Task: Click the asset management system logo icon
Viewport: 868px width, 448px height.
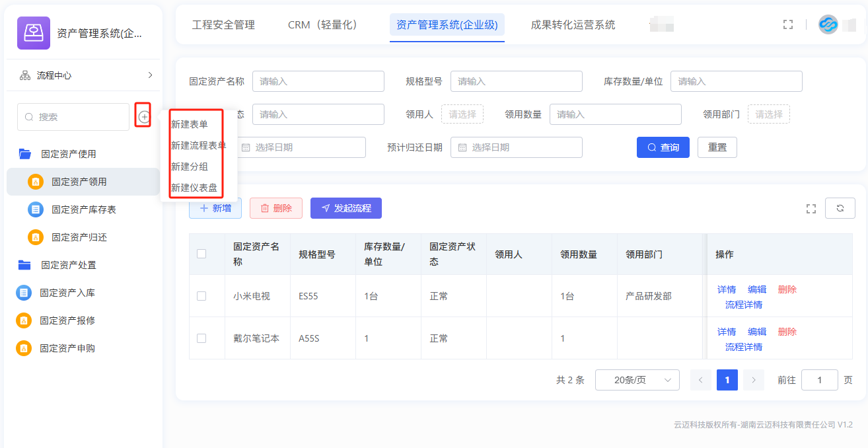Action: click(33, 33)
